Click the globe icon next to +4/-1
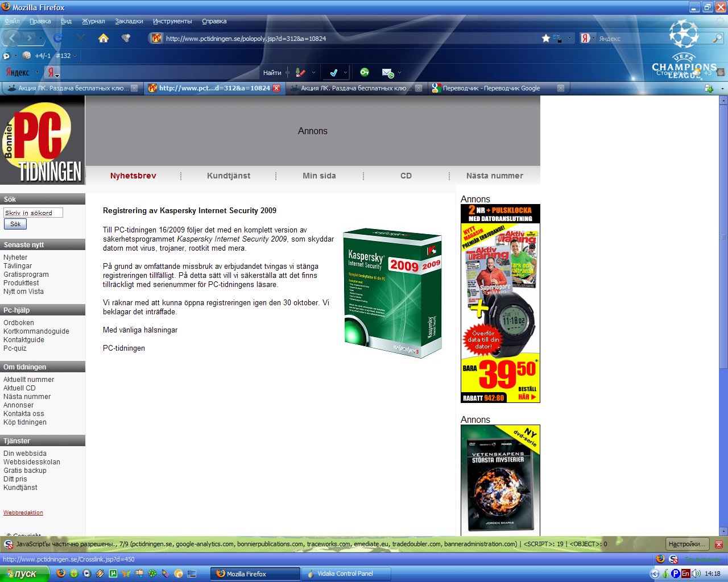Viewport: 728px width, 582px height. click(27, 56)
